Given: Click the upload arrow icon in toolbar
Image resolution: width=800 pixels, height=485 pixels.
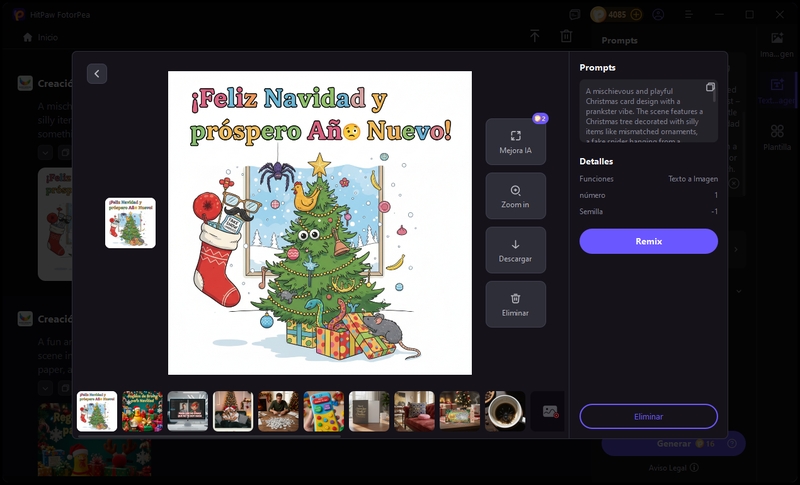Looking at the screenshot, I should (x=535, y=36).
